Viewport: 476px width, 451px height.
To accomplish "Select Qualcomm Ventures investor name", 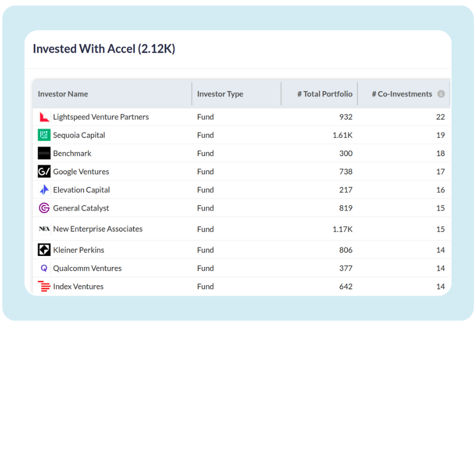I will coord(87,269).
